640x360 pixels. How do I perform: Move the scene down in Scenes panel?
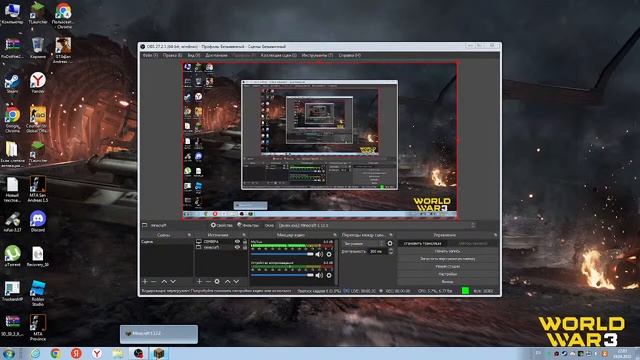[173, 282]
